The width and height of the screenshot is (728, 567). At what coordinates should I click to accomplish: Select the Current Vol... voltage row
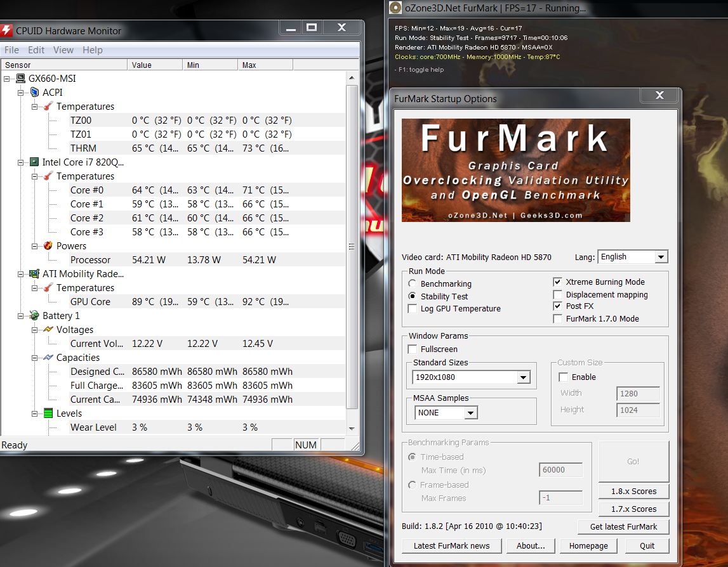206,343
